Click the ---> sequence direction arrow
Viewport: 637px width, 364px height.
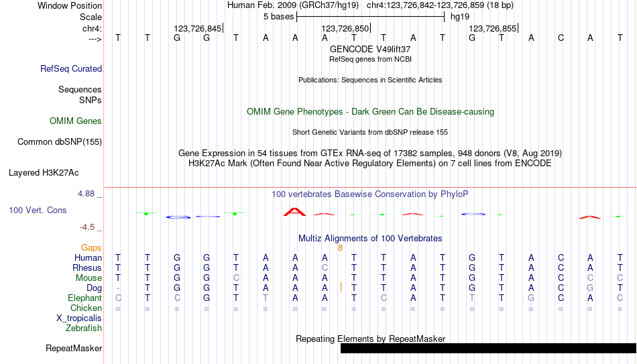pos(95,39)
